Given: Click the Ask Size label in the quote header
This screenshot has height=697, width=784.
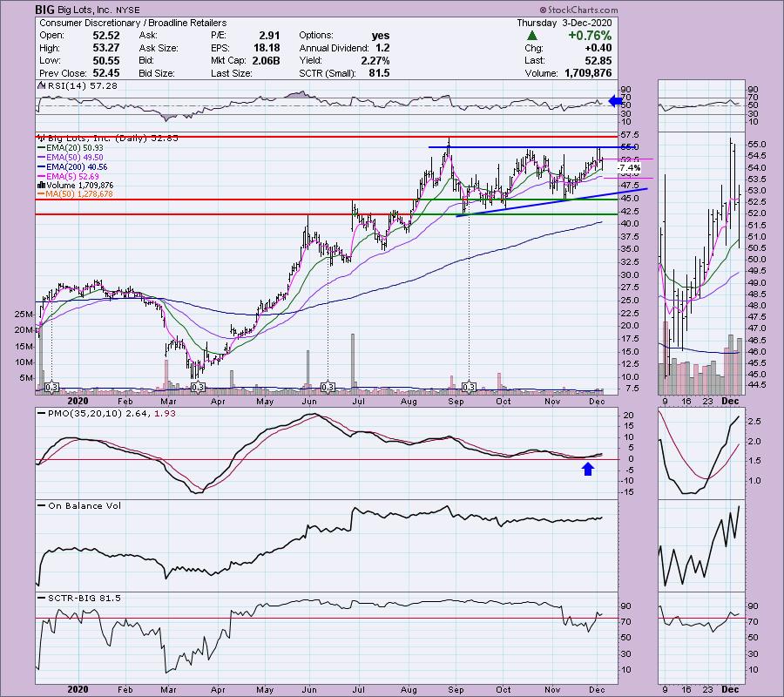Looking at the screenshot, I should 158,48.
